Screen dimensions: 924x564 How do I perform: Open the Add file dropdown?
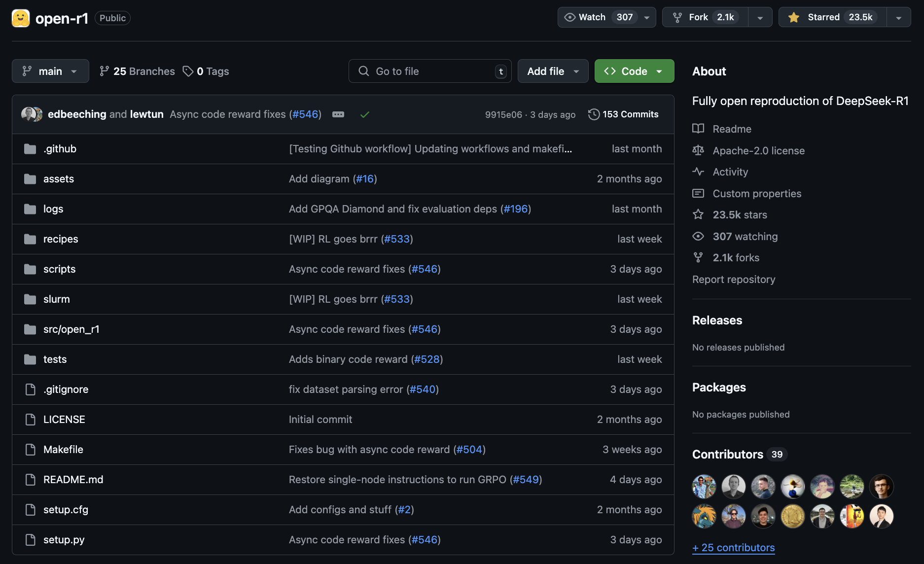point(553,71)
